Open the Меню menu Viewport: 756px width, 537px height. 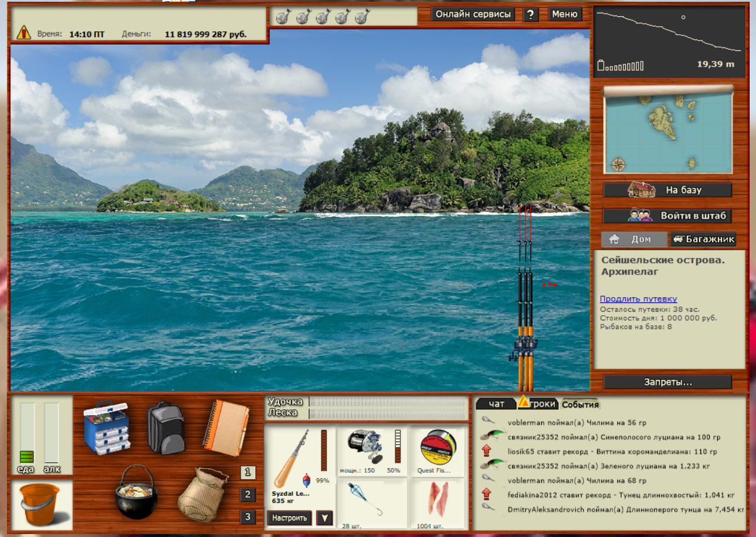[x=564, y=14]
